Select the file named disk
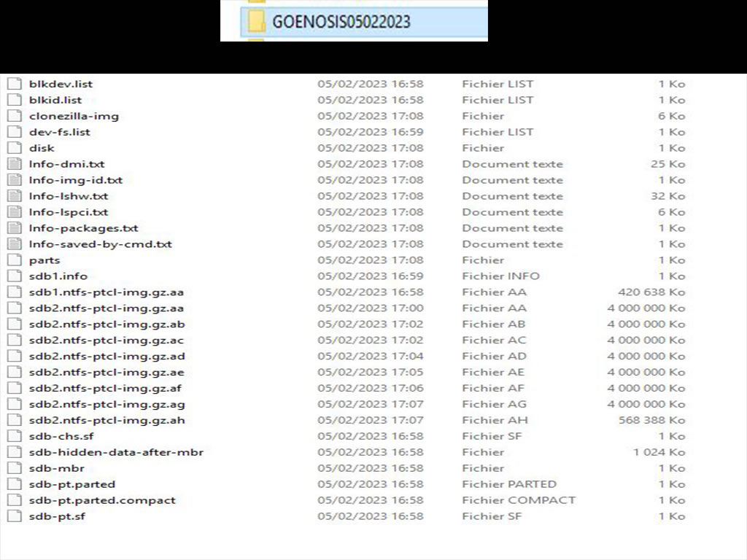 42,148
